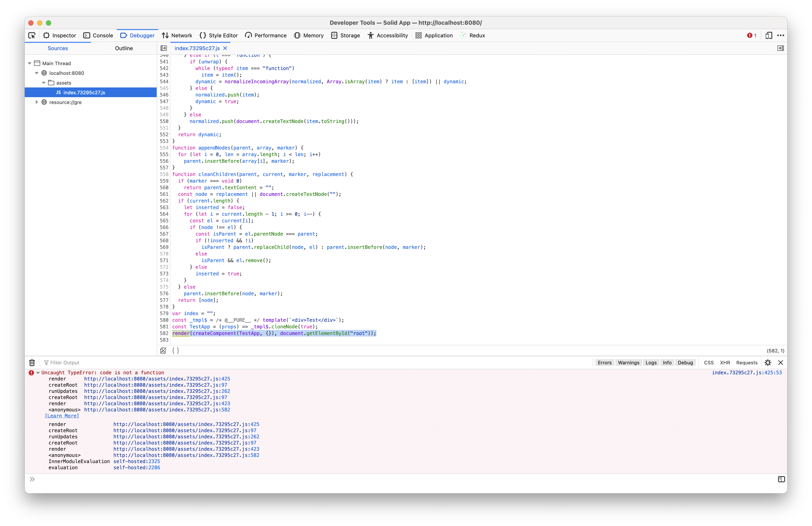Toggle split console layout icon
This screenshot has height=526, width=812.
tap(781, 479)
